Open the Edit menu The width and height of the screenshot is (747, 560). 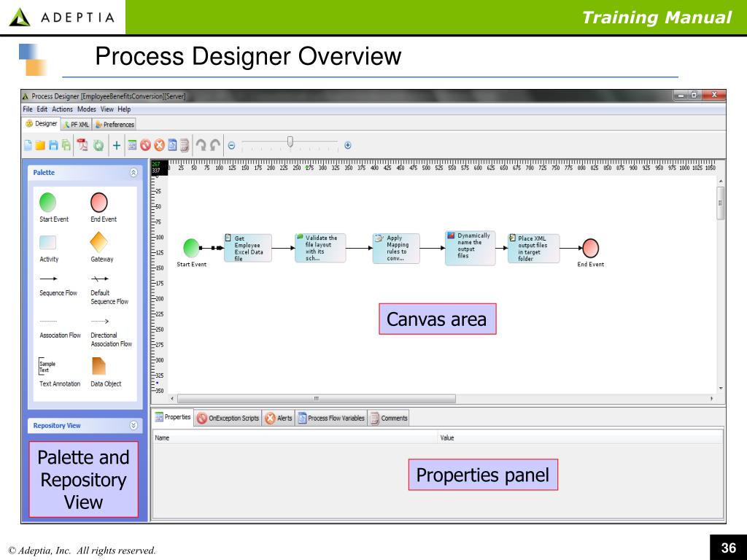[42, 109]
